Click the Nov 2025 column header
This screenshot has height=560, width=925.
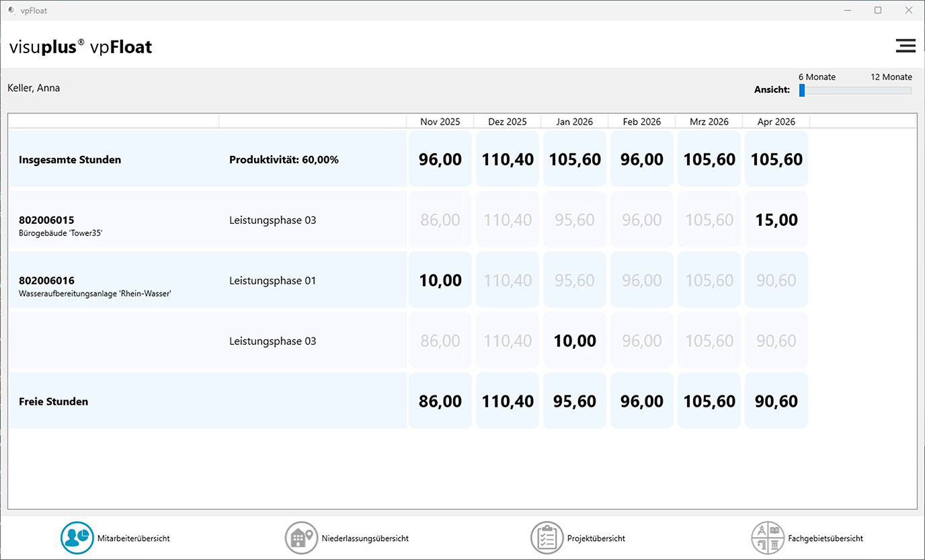click(x=440, y=122)
